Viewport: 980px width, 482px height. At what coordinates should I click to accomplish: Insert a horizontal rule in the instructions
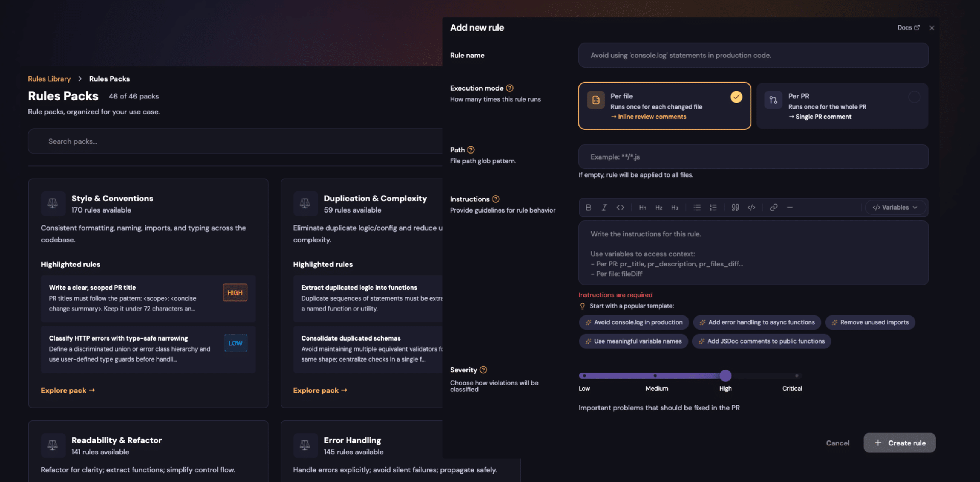[x=790, y=208]
